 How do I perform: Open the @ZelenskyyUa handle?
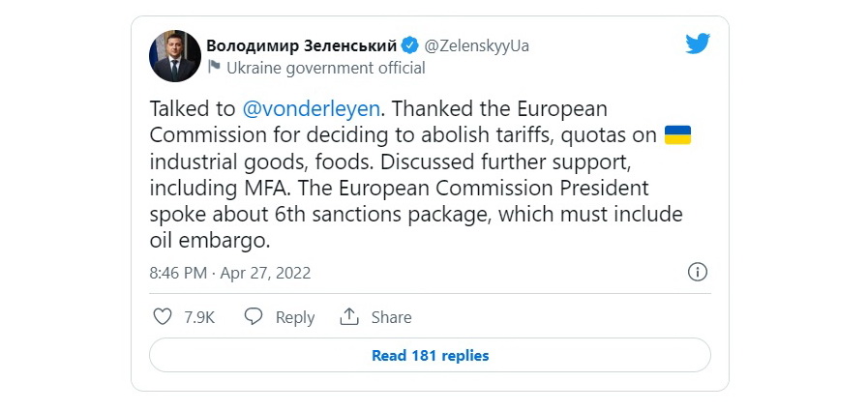point(477,45)
